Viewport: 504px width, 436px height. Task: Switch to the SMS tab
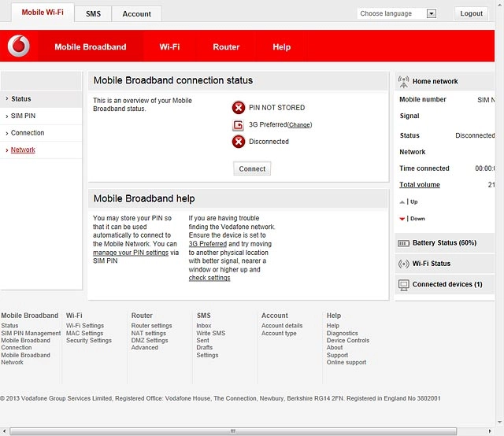pyautogui.click(x=93, y=14)
